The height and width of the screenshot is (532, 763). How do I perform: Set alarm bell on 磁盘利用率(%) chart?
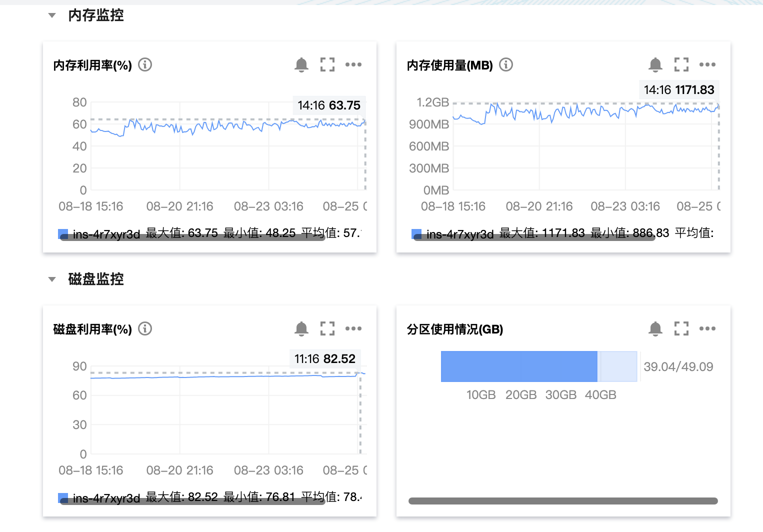(x=301, y=328)
